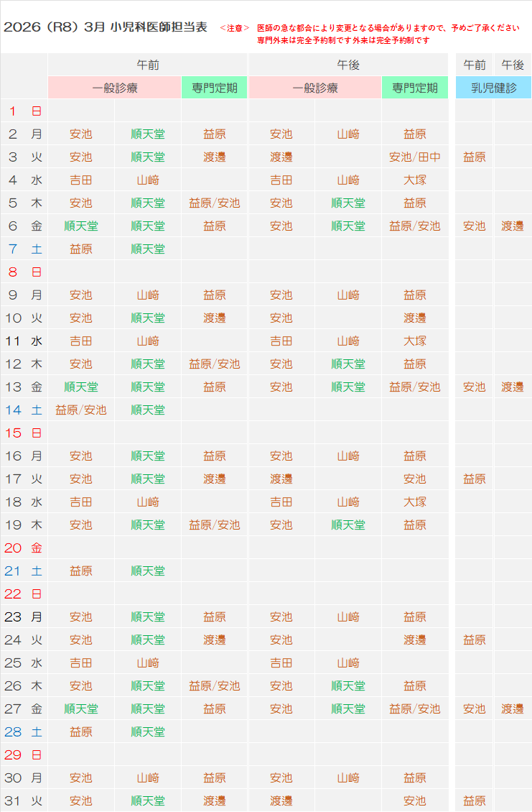The image size is (532, 812).
Task: Select the date 1 日 row label
Action: pos(24,111)
